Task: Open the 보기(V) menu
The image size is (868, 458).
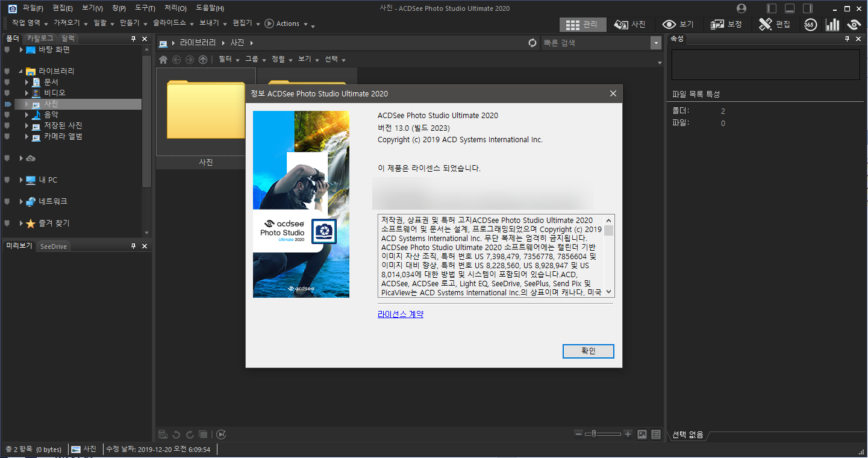Action: coord(92,8)
